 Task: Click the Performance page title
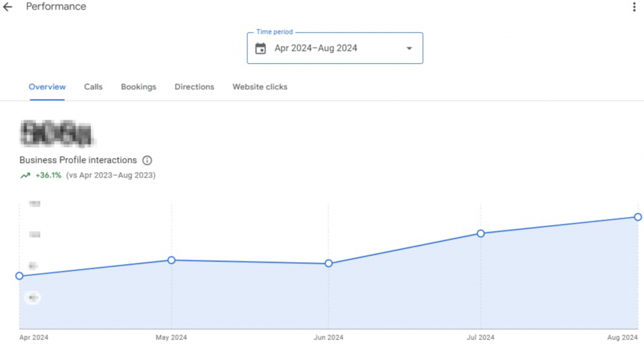tap(56, 7)
